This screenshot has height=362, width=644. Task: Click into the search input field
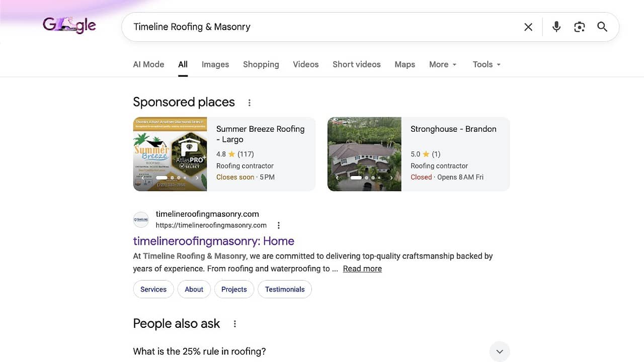322,27
